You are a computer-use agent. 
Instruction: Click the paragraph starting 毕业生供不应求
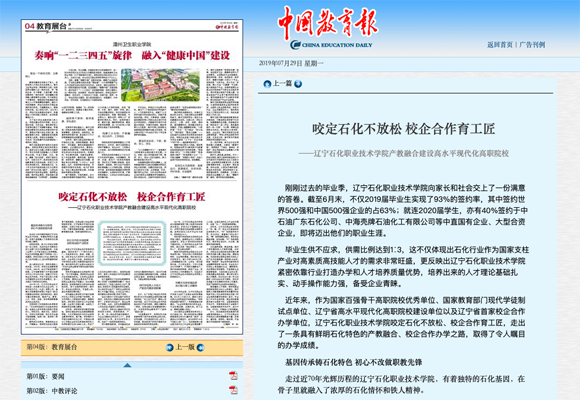[x=403, y=266]
